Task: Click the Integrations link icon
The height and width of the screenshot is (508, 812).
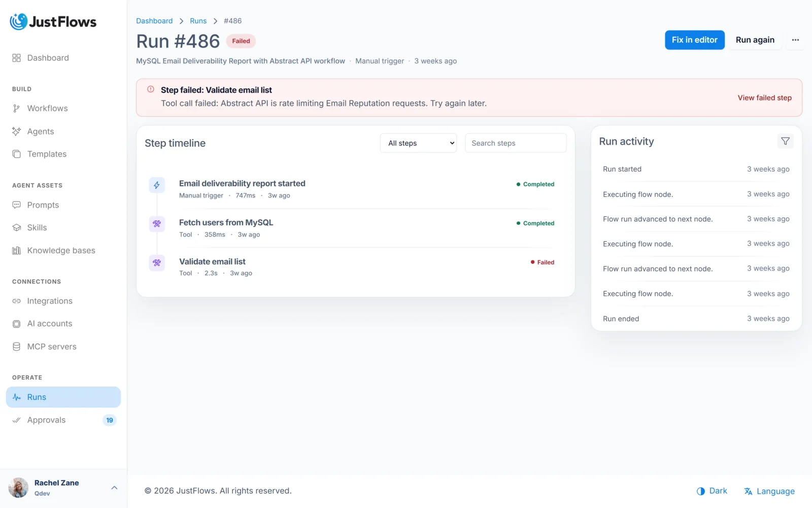Action: click(x=17, y=301)
